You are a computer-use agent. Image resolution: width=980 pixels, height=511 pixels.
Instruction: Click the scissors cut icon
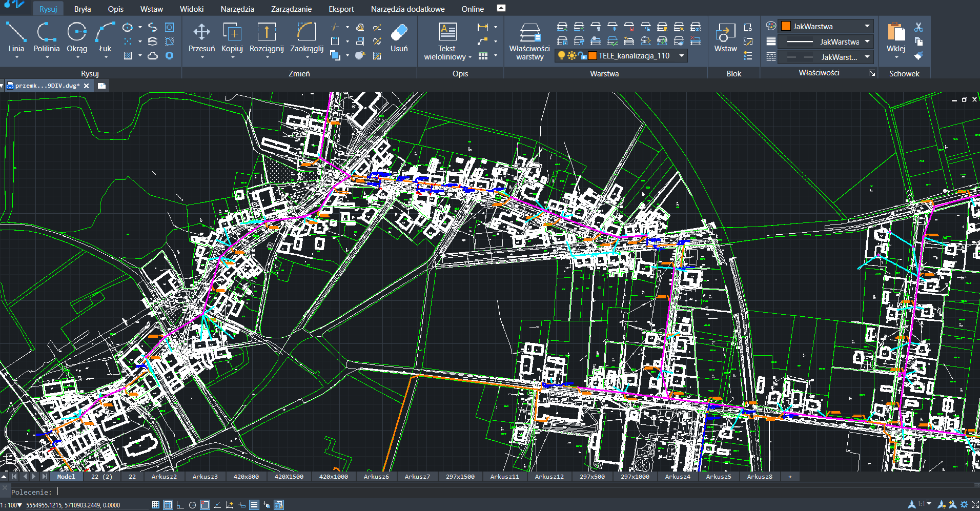tap(918, 27)
